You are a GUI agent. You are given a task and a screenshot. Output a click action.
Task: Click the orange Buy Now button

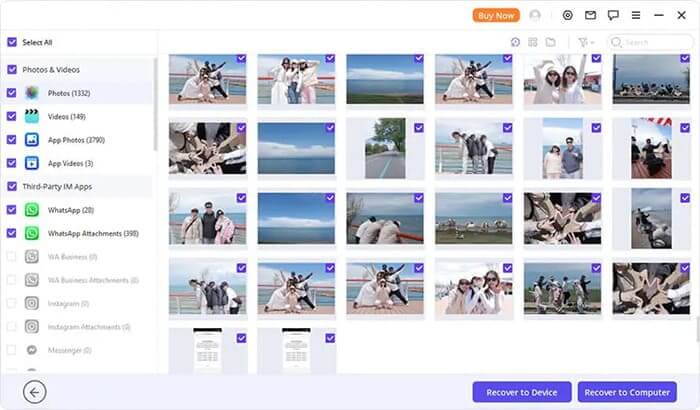coord(496,16)
